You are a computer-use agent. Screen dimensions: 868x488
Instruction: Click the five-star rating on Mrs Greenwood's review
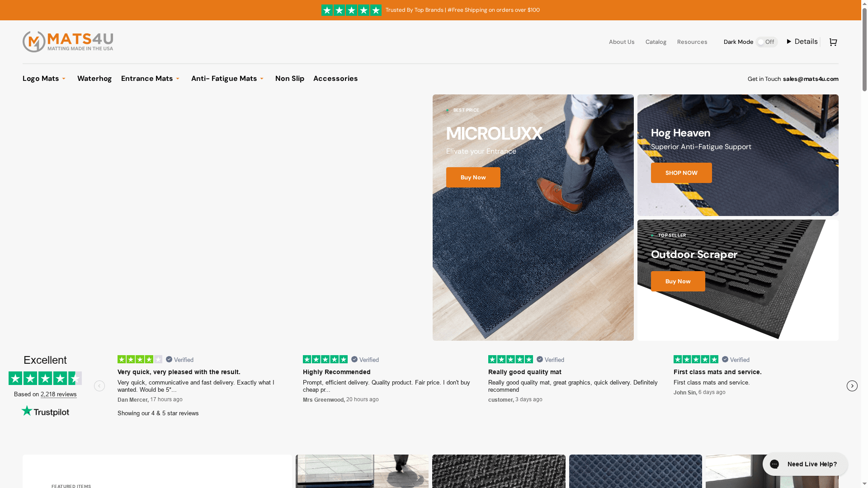tap(325, 359)
